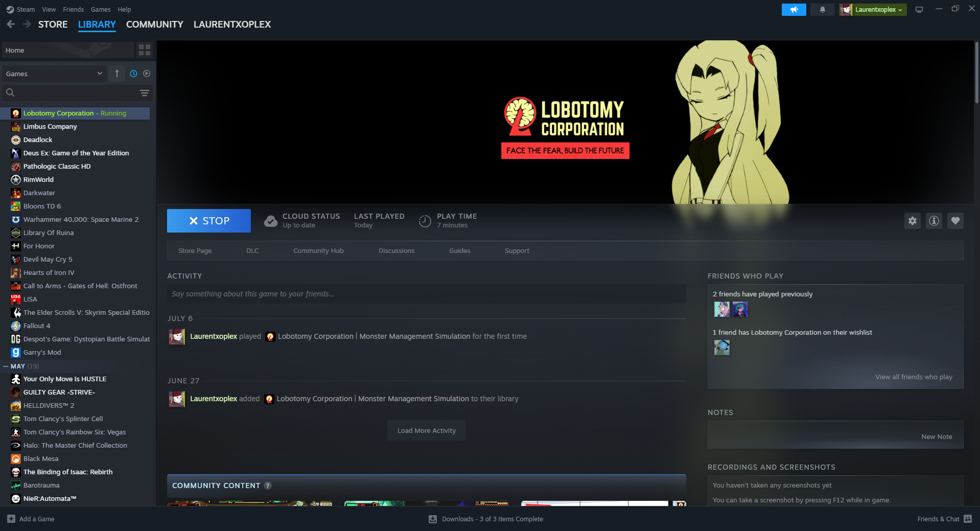Select Limbus Company in library
Screen dimensions: 980x531
point(75,127)
